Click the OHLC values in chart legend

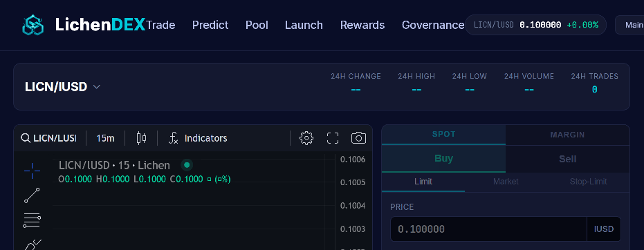[x=145, y=179]
